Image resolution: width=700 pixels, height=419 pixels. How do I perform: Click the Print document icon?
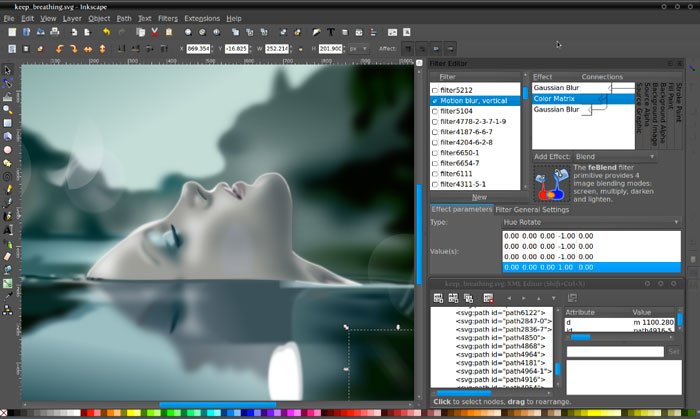(54, 32)
